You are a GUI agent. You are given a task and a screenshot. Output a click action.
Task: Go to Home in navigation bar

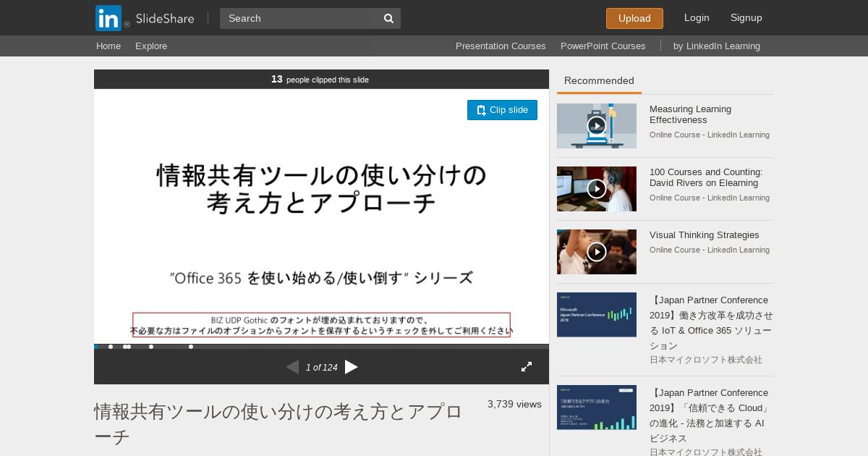click(109, 46)
